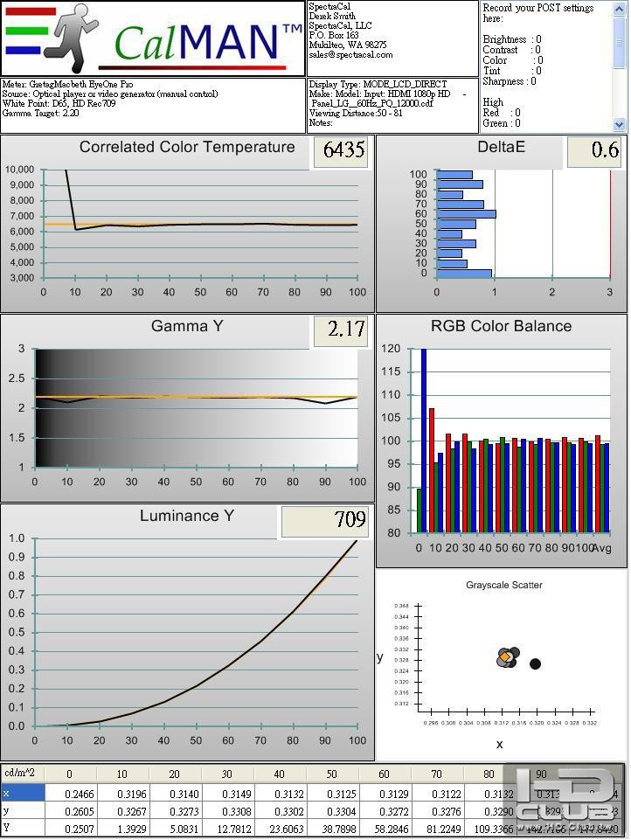Image resolution: width=631 pixels, height=840 pixels.
Task: Click the Luminance Y chart title
Action: pos(187,516)
